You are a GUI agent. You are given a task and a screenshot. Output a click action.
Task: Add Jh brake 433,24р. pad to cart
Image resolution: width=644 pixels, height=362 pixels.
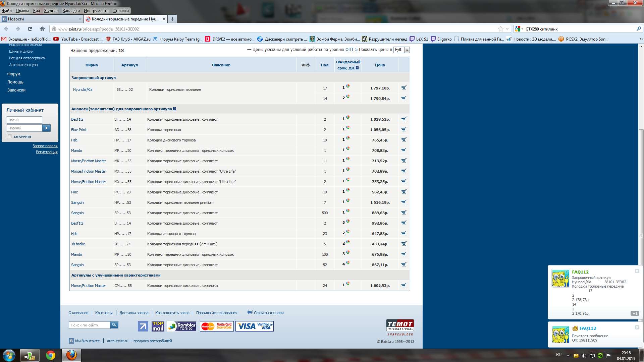pyautogui.click(x=404, y=244)
